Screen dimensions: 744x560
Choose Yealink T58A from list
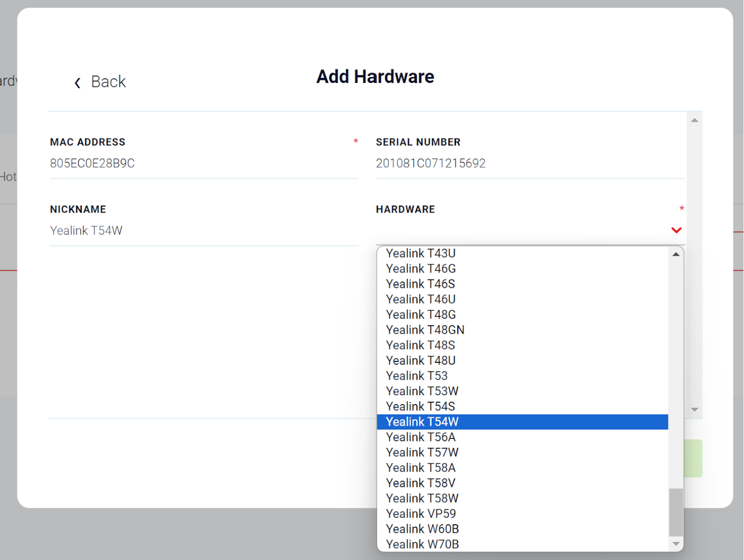(522, 468)
